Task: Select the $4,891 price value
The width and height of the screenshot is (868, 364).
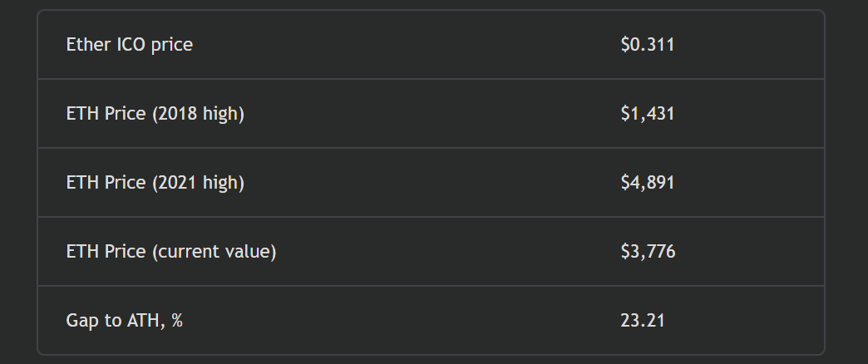Action: point(647,183)
